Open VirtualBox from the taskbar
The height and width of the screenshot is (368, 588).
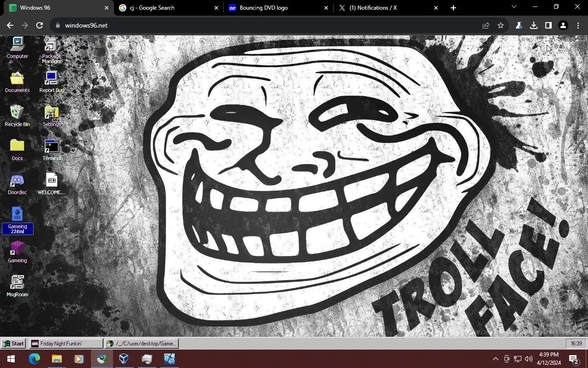(x=124, y=359)
